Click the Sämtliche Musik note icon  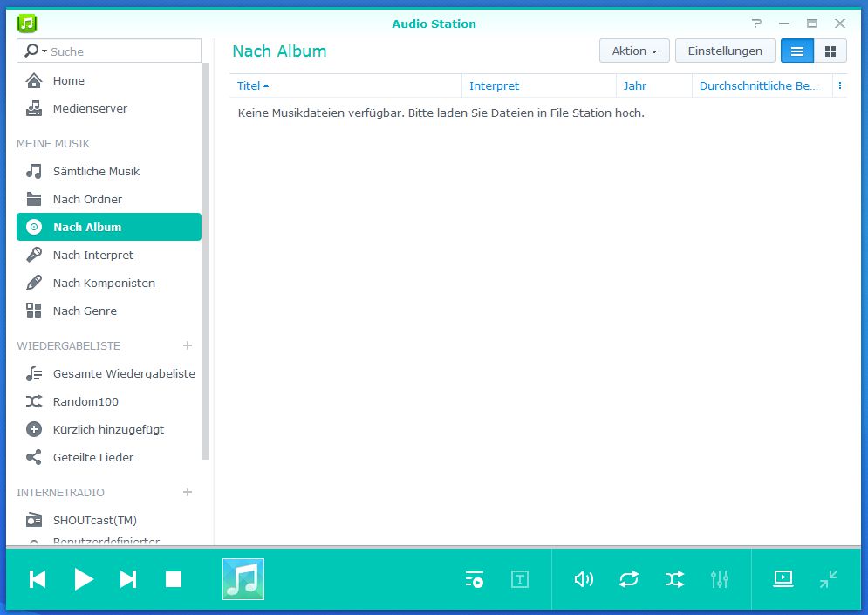point(34,172)
